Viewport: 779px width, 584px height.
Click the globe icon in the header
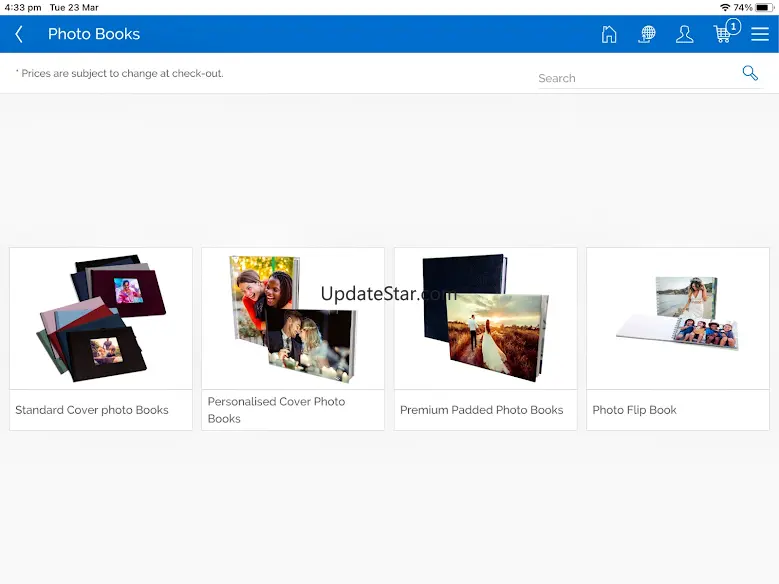pos(647,34)
